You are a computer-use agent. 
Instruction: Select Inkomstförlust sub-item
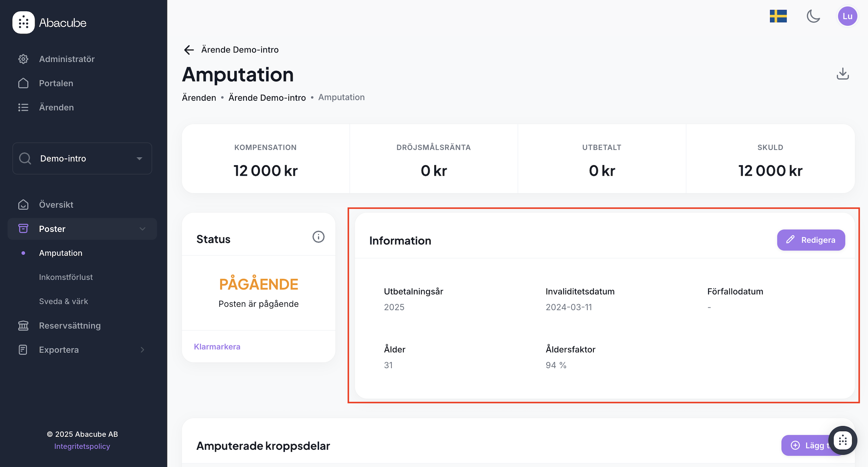point(66,277)
